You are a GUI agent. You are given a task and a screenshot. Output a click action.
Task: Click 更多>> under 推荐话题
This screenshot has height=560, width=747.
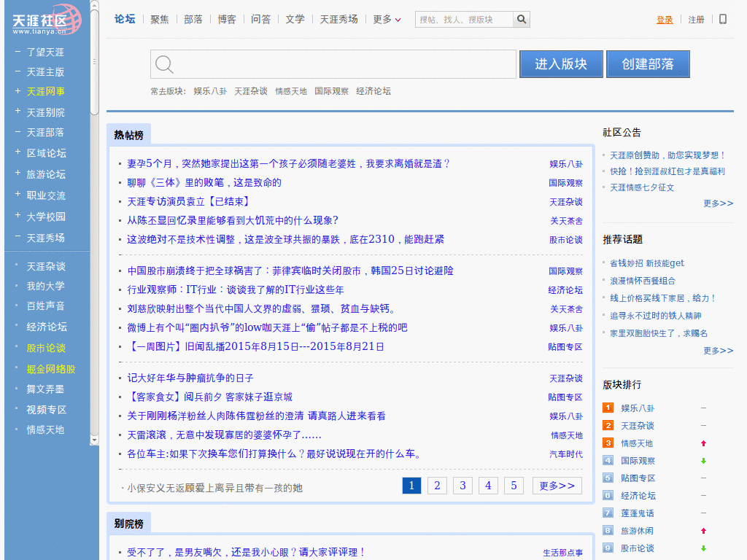coord(718,351)
